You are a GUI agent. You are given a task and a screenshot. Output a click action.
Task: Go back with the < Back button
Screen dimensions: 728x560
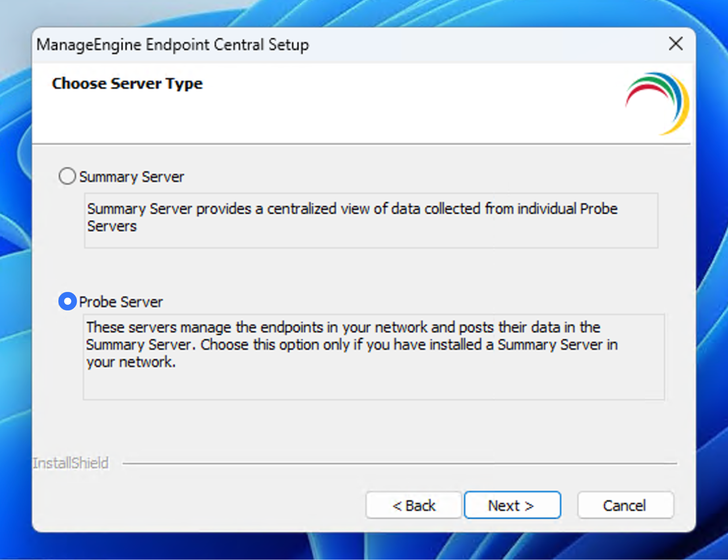coord(413,505)
